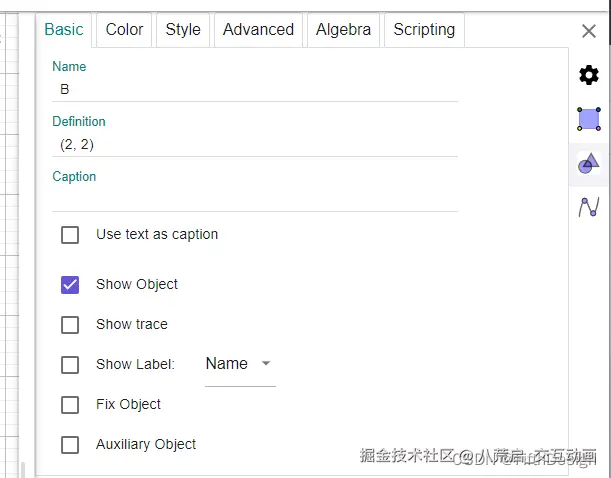
Task: Open the Scripting tab
Action: pos(424,30)
